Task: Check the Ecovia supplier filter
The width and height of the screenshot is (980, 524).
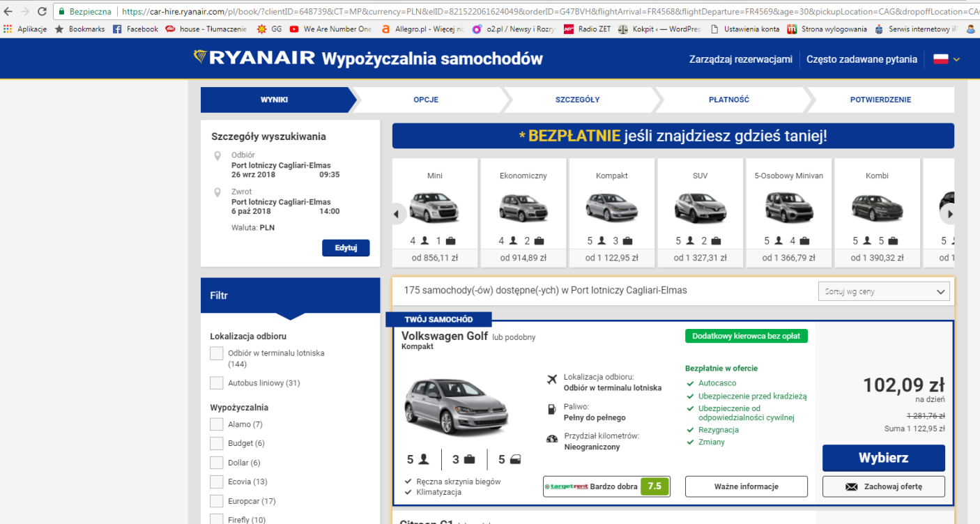Action: [217, 481]
